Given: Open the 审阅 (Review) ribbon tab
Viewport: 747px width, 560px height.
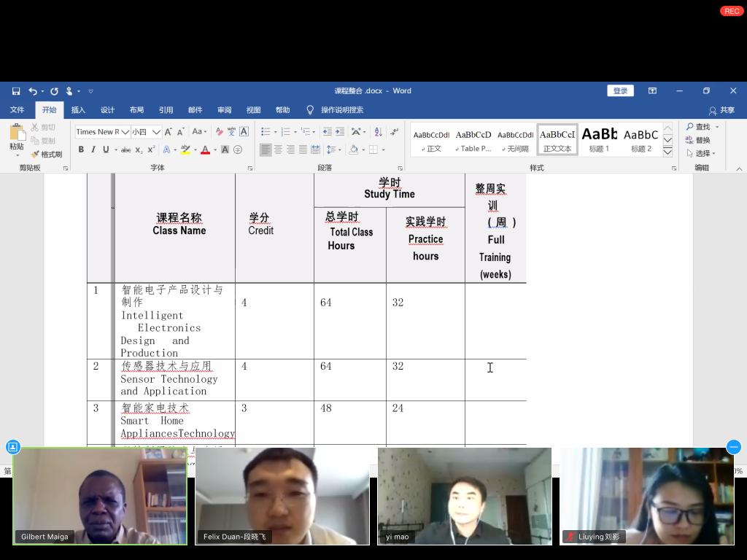Looking at the screenshot, I should 224,110.
